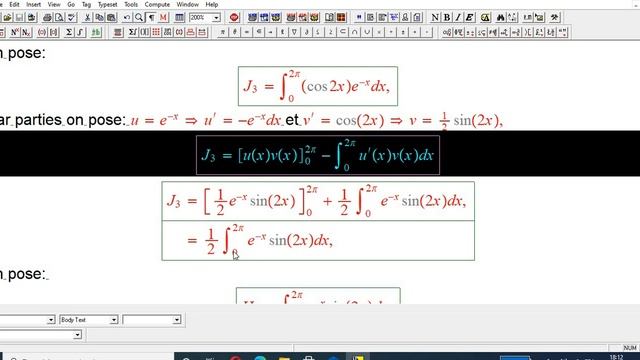Click the binoculars Find icon
This screenshot has height=360, width=640.
[500, 18]
